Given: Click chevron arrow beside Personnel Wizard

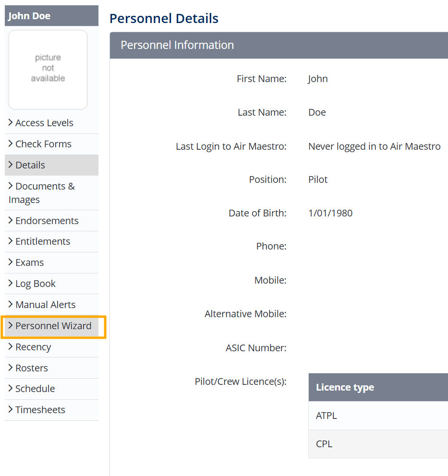Looking at the screenshot, I should click(x=11, y=326).
